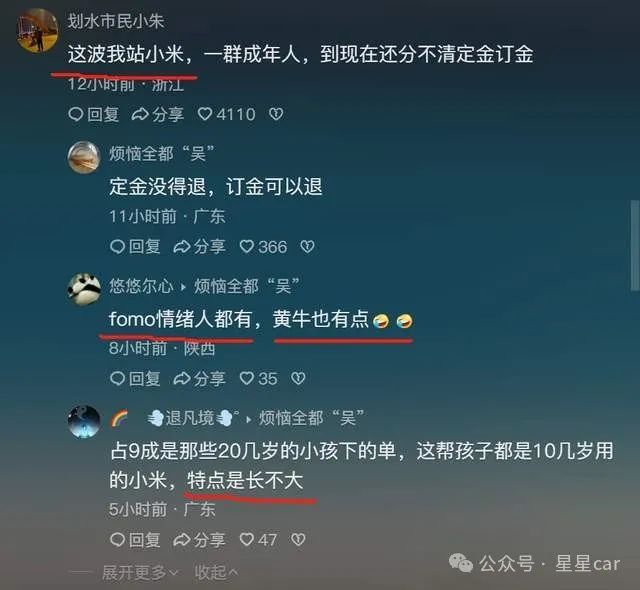The width and height of the screenshot is (640, 590).
Task: Dislike the 定金没得退 comment
Action: pyautogui.click(x=307, y=246)
